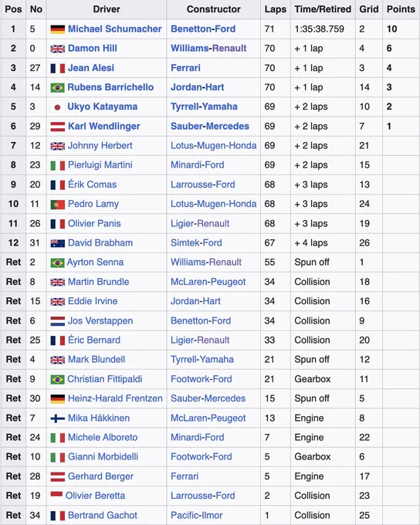Click the Constructor column header
The width and height of the screenshot is (420, 525).
(x=214, y=9)
